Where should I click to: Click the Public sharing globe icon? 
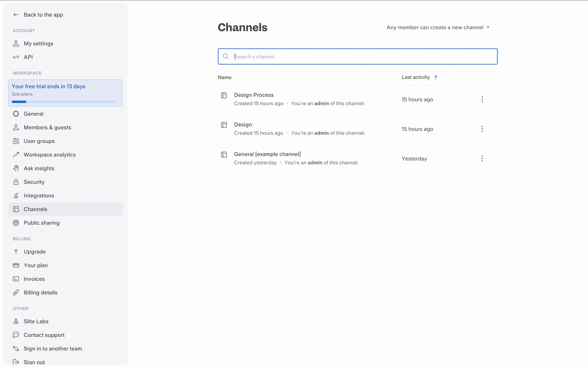pos(16,223)
